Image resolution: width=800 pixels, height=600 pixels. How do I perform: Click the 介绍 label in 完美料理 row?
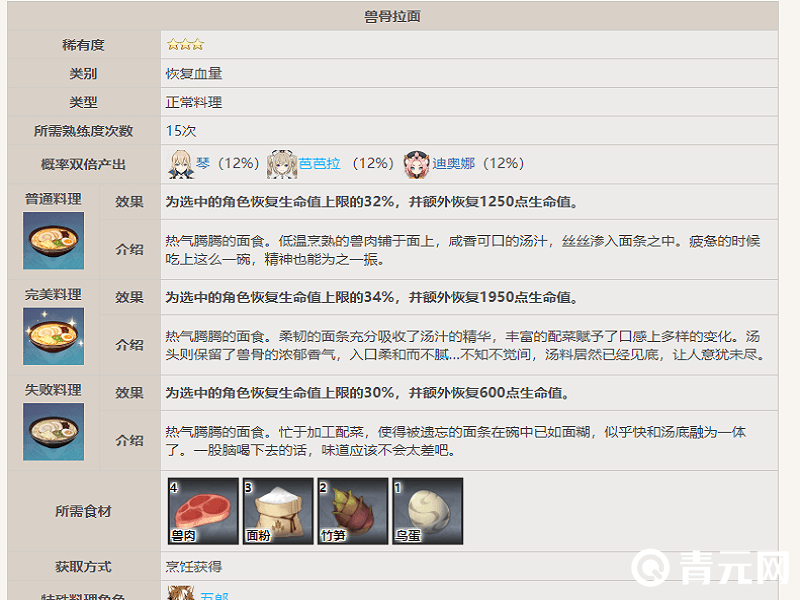pyautogui.click(x=130, y=345)
